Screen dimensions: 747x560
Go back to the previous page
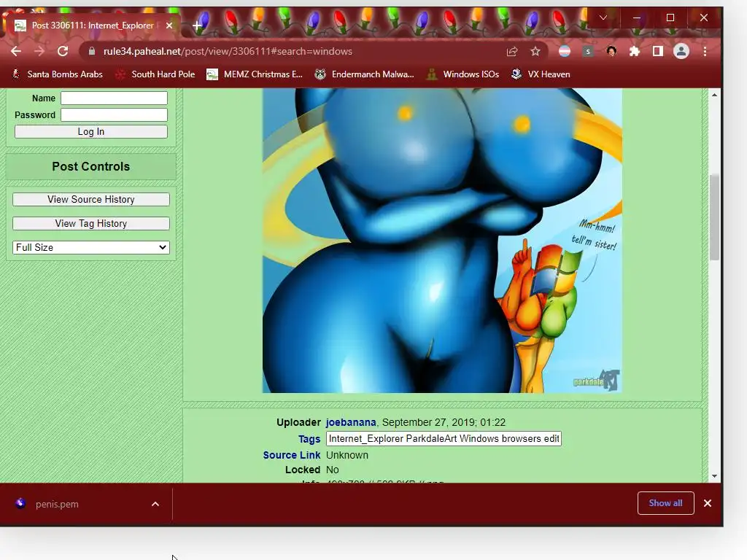click(x=16, y=52)
